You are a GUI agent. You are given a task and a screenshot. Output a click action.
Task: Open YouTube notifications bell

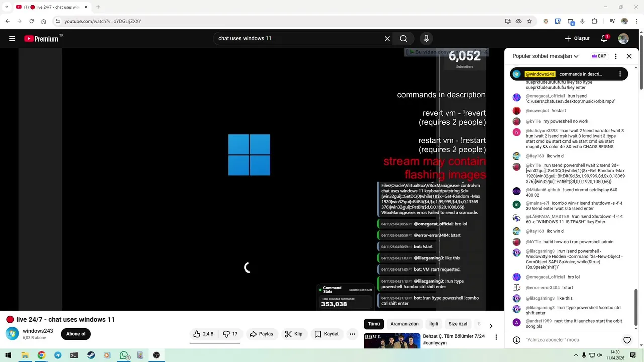(x=604, y=39)
